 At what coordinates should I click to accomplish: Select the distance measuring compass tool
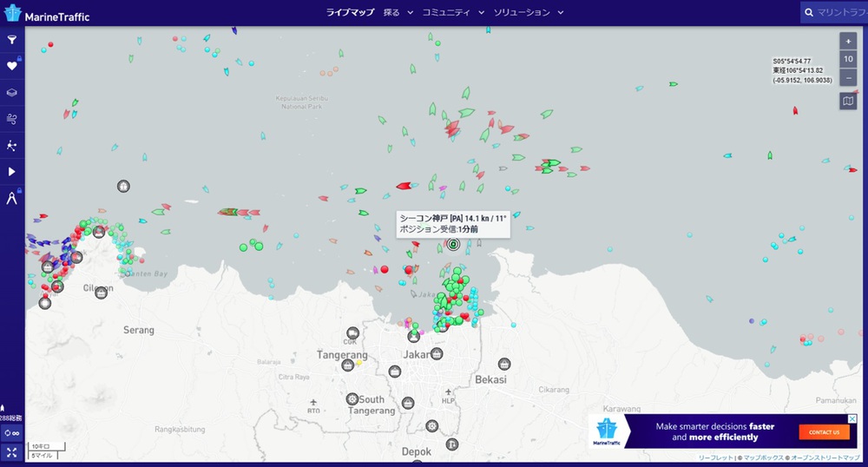point(12,199)
